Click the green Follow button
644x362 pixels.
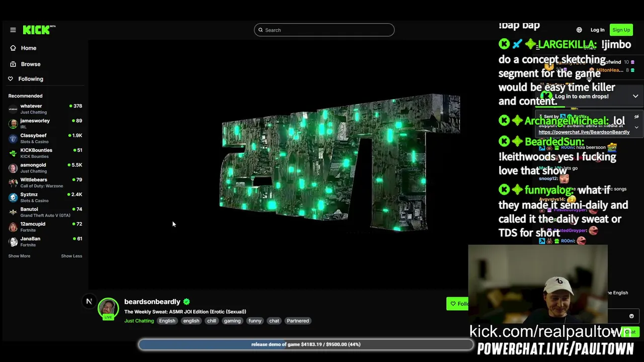[458, 304]
